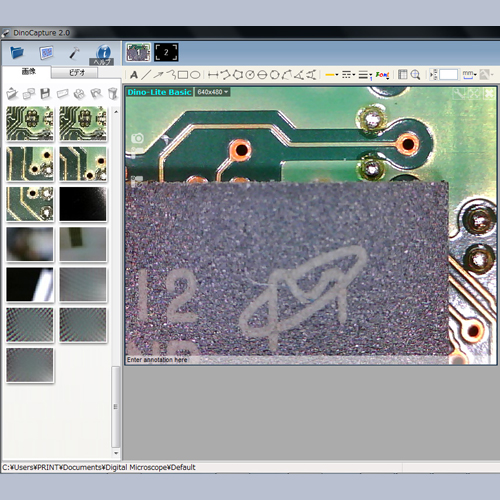Open the 640x480 resolution dropdown
The image size is (500, 500).
tap(212, 92)
